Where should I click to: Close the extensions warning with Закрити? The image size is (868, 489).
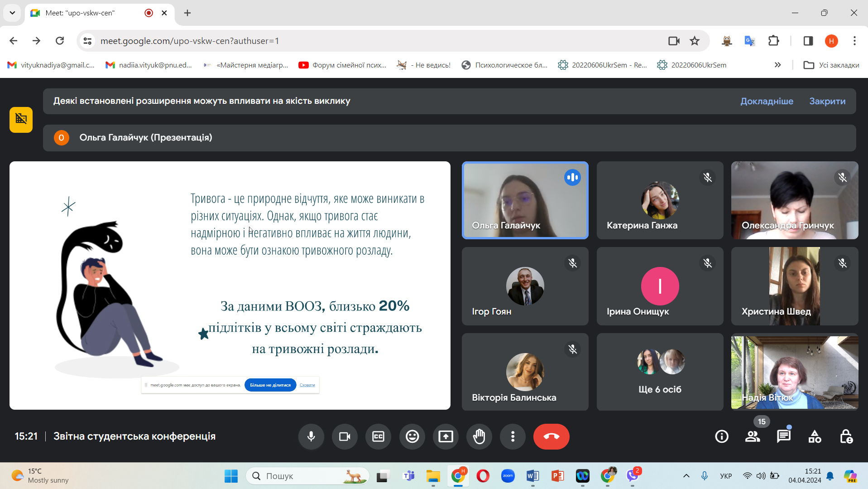(x=827, y=101)
